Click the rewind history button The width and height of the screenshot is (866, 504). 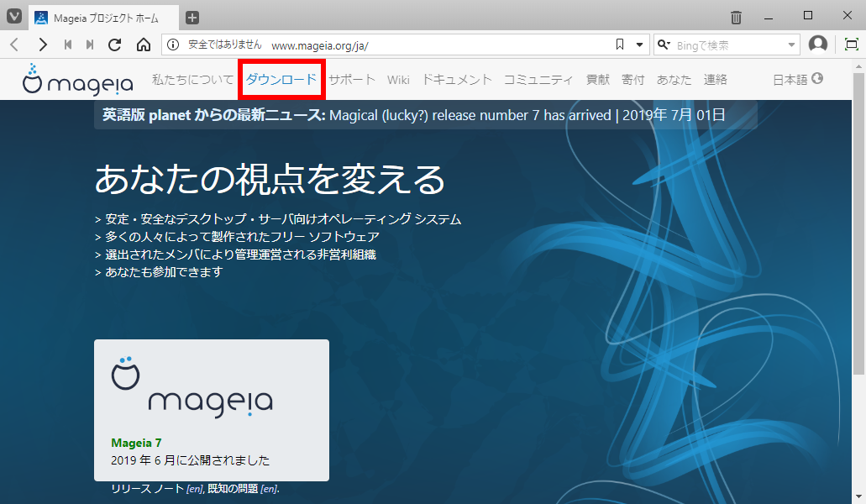pos(68,45)
